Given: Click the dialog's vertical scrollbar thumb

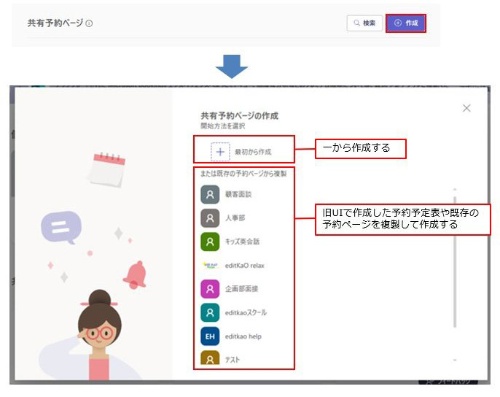Looking at the screenshot, I should pos(455,262).
